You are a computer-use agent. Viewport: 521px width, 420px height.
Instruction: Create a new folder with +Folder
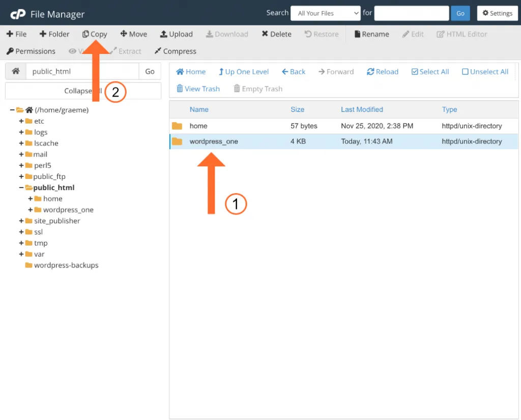coord(54,34)
